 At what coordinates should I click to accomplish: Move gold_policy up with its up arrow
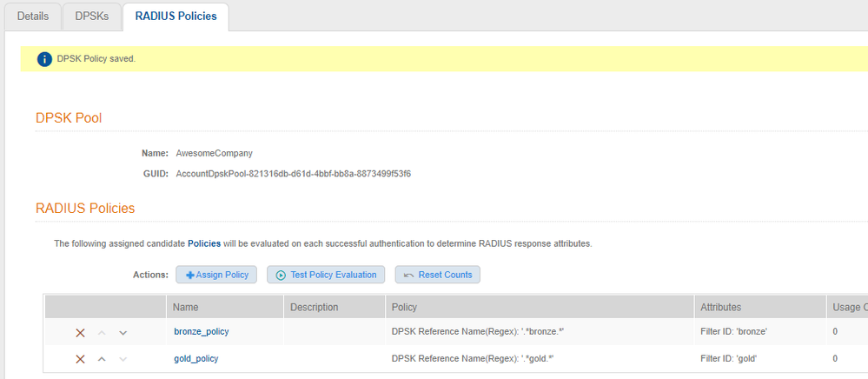click(x=102, y=359)
